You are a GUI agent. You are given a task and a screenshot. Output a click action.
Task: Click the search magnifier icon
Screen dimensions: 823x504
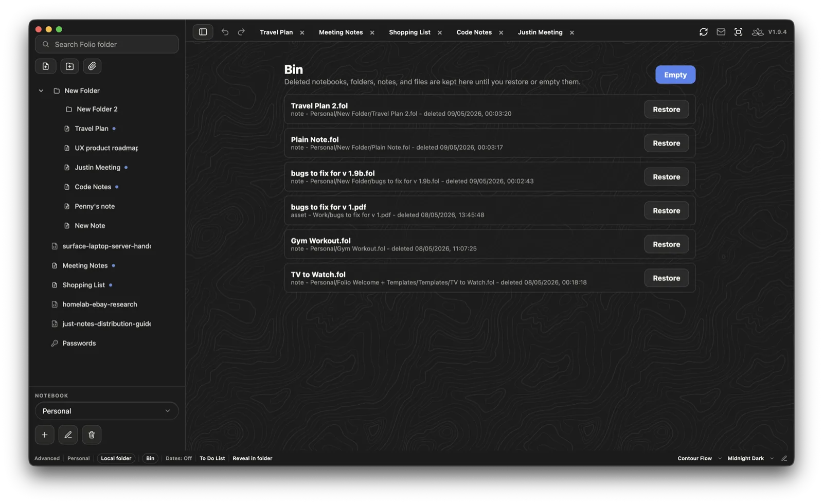point(46,44)
